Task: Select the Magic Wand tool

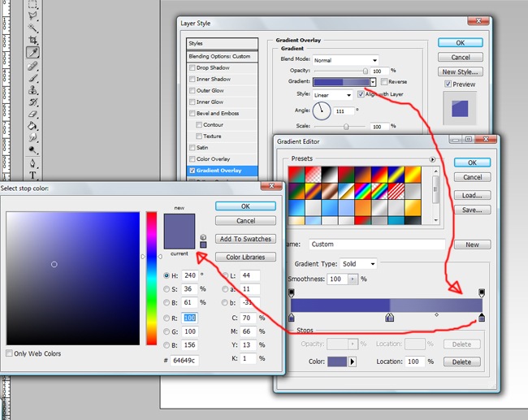Action: [33, 27]
